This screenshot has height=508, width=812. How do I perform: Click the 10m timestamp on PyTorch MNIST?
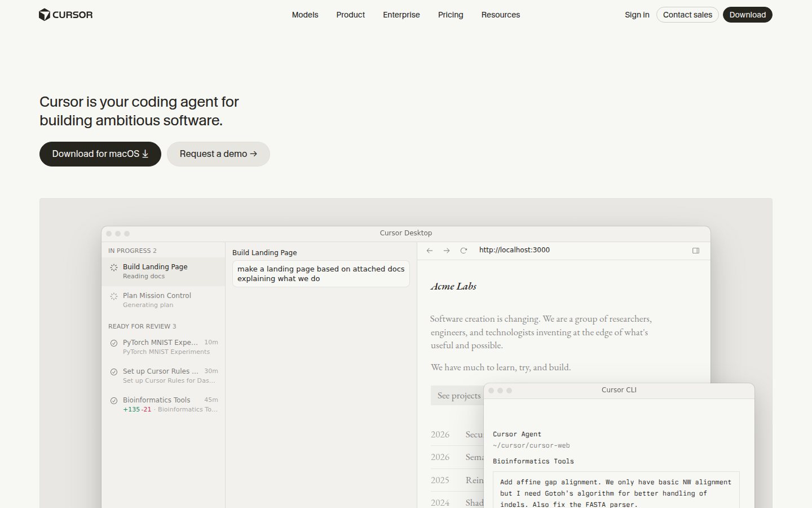click(x=211, y=342)
